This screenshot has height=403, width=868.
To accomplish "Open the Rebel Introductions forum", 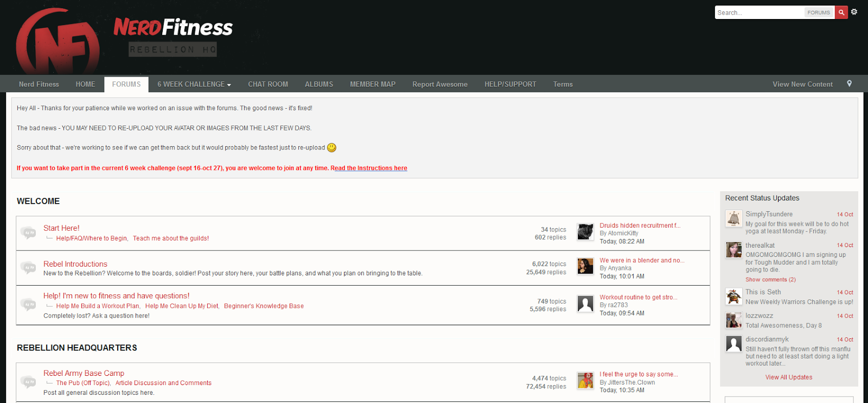I will [75, 264].
